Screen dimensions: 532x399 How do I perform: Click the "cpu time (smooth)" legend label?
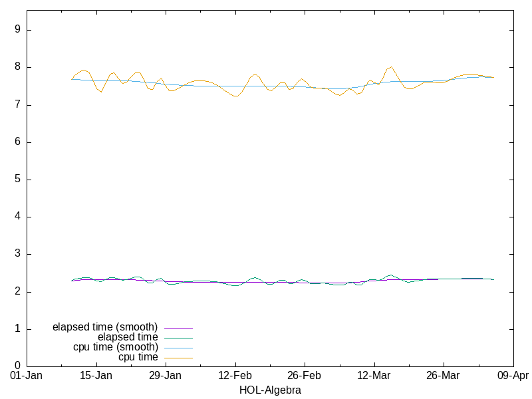pyautogui.click(x=116, y=347)
